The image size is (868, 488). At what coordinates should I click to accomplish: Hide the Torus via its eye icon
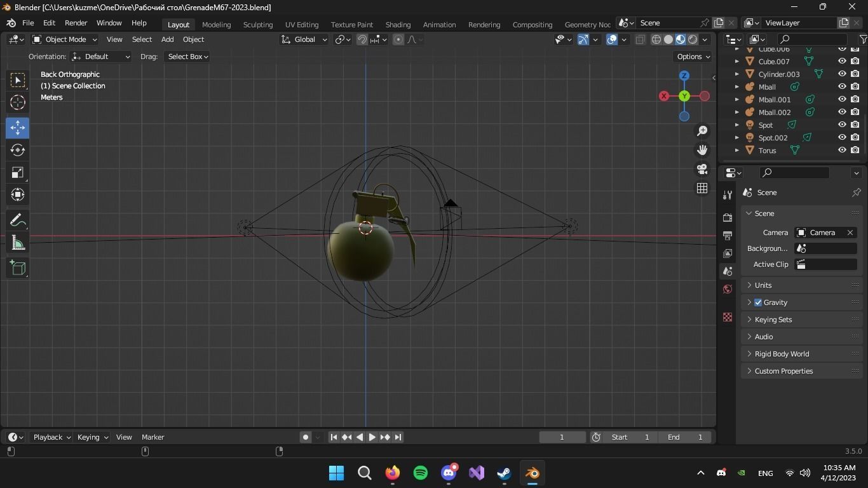point(842,151)
